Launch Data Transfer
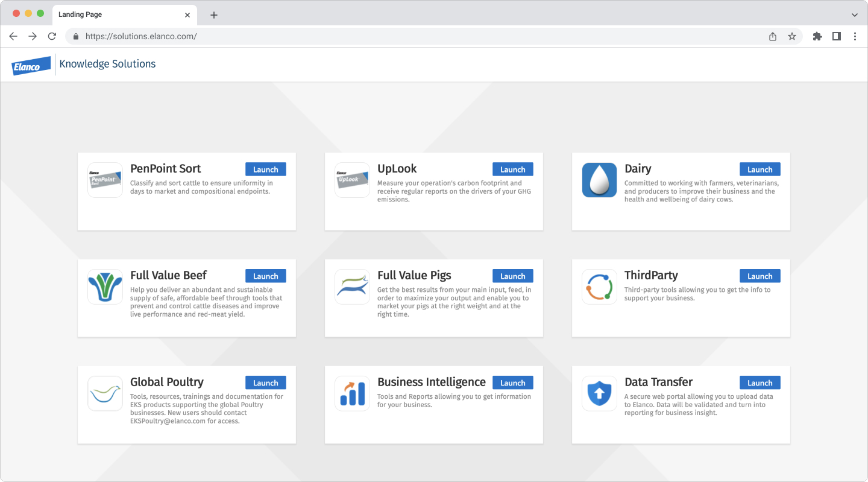The image size is (868, 482). pyautogui.click(x=760, y=383)
